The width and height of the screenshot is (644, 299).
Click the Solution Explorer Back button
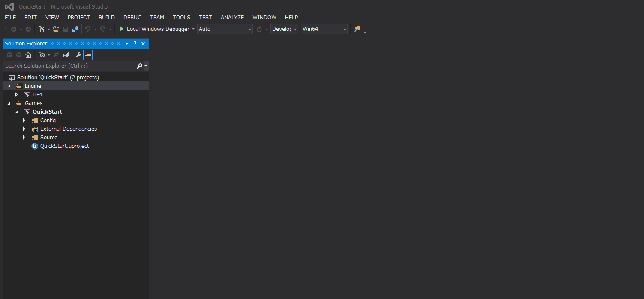click(9, 55)
